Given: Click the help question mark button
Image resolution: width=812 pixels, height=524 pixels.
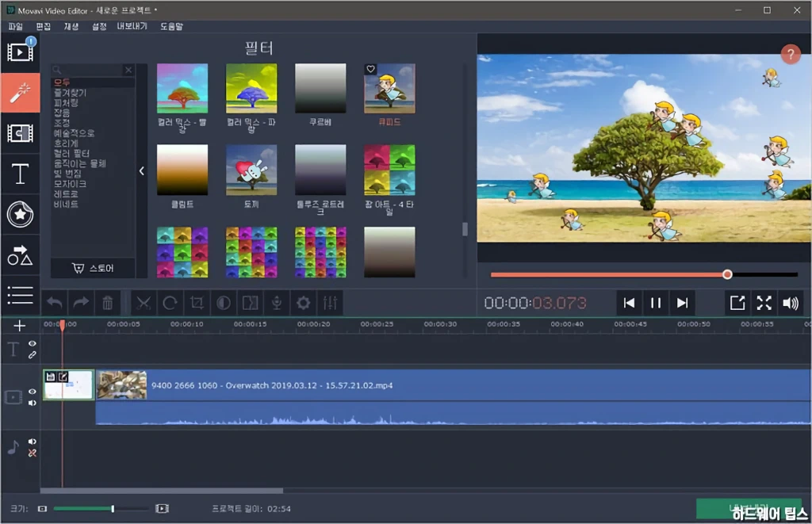Looking at the screenshot, I should pyautogui.click(x=791, y=54).
